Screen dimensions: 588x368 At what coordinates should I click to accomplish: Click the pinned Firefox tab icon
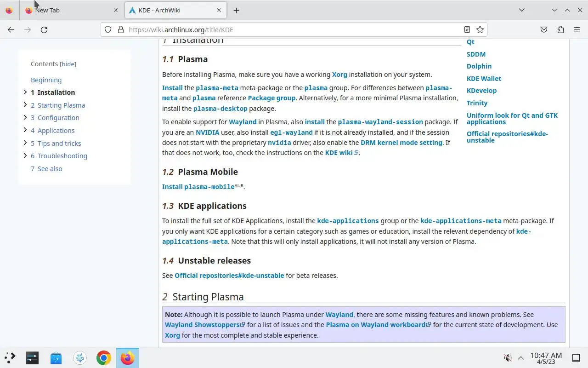point(9,10)
